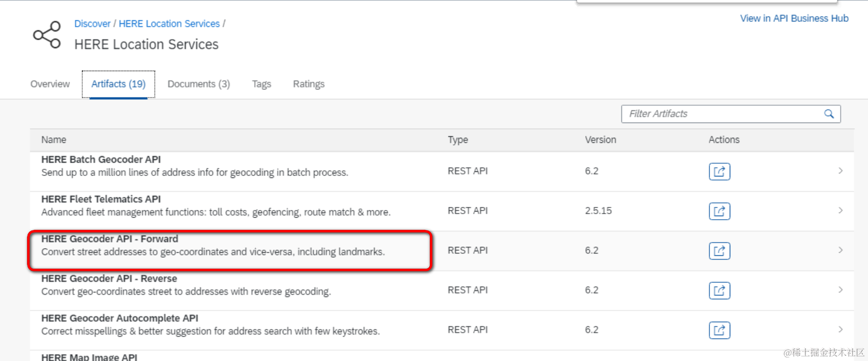Select the Artifacts (19) tab
Screen dimensions: 868x361
point(118,84)
